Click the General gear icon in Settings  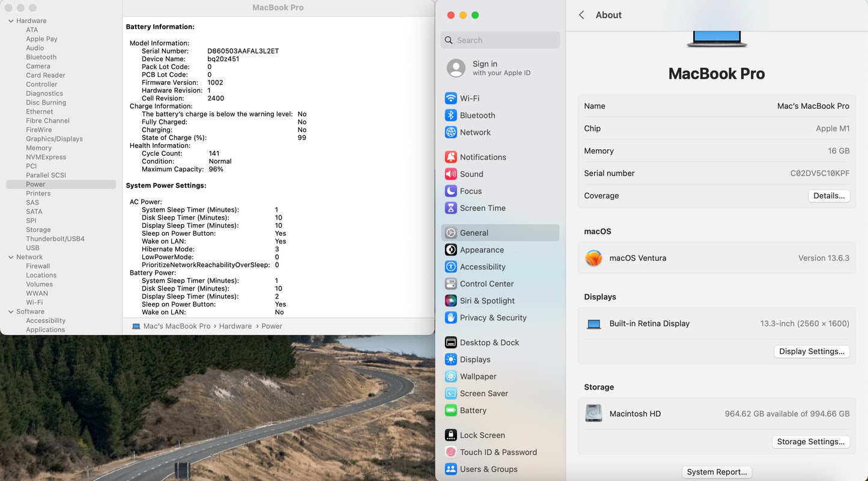(451, 233)
